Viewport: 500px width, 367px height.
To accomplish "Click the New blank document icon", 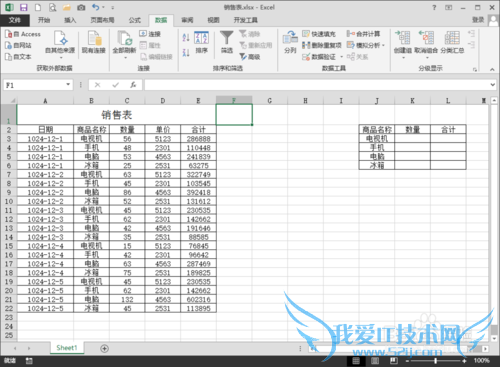I will (x=38, y=7).
